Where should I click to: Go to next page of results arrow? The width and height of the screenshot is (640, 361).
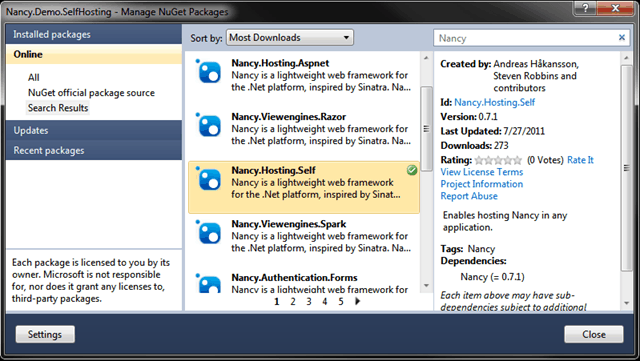[358, 301]
